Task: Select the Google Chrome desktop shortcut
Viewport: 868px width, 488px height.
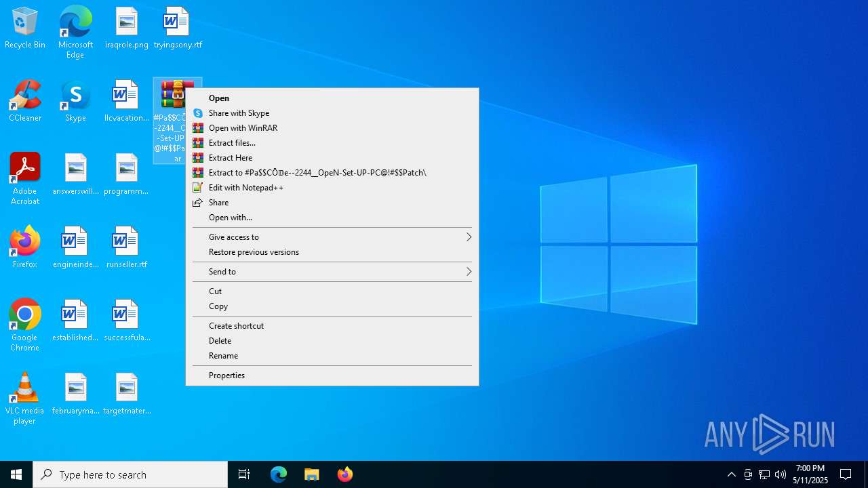Action: [25, 325]
